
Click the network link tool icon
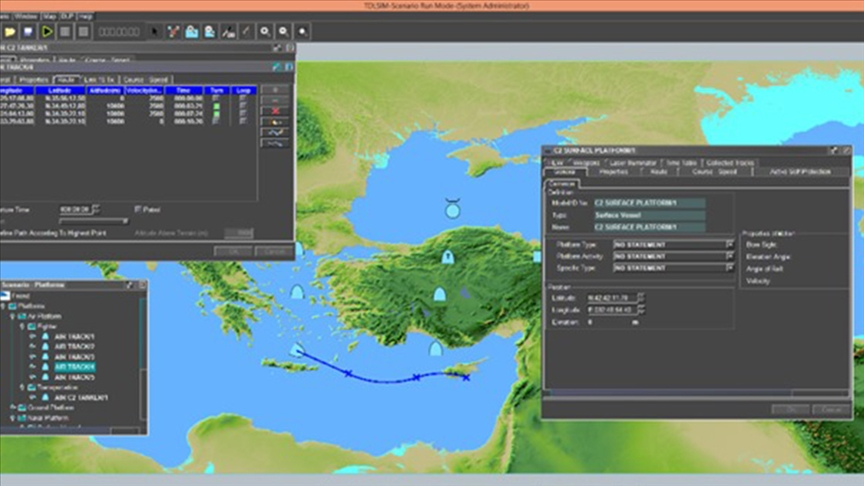pyautogui.click(x=172, y=32)
